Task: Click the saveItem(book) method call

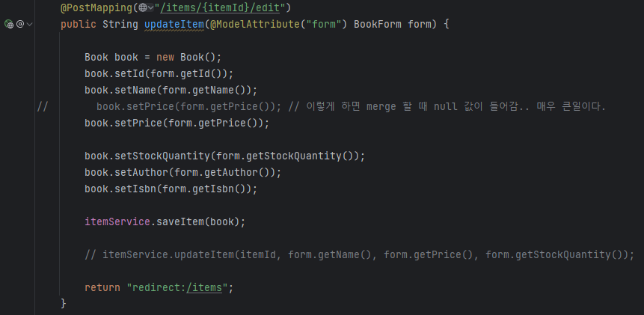Action: 198,221
